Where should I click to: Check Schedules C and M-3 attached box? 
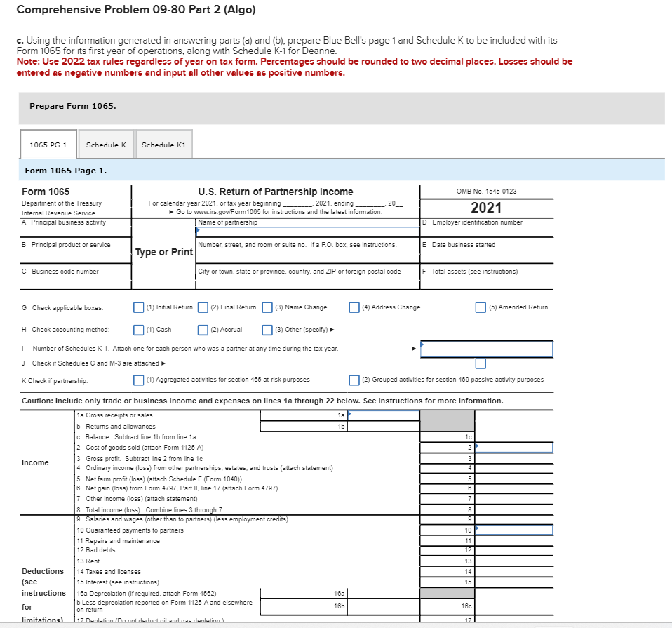[x=481, y=363]
